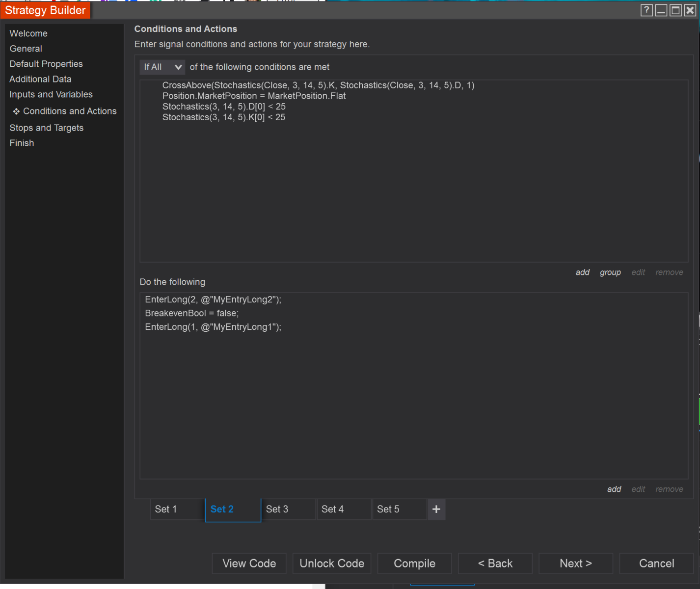Screen dimensions: 700x589
Task: Open the Set 3 tab
Action: coord(289,509)
